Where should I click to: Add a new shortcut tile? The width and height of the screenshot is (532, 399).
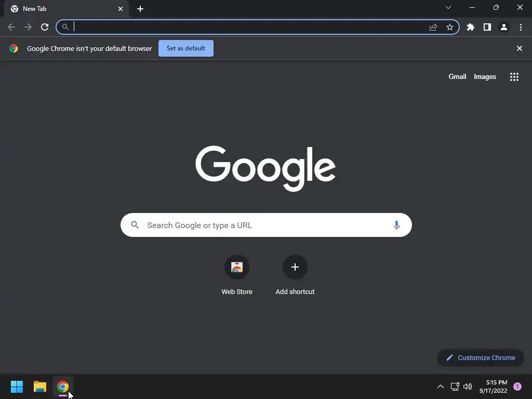coord(295,275)
